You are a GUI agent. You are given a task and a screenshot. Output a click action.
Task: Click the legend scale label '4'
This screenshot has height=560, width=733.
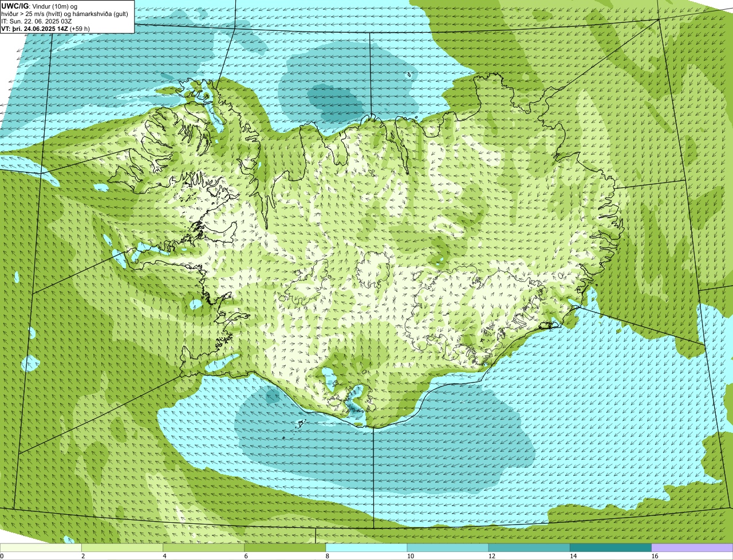click(x=164, y=556)
